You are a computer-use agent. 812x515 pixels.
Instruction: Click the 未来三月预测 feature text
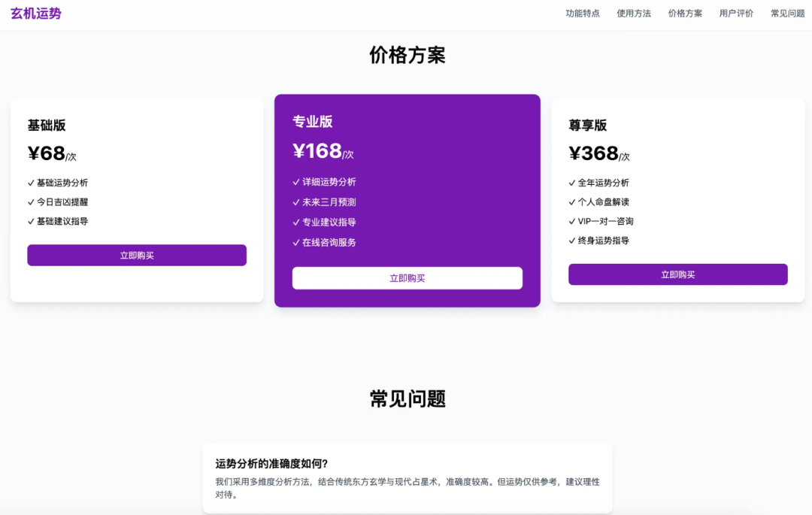(329, 201)
